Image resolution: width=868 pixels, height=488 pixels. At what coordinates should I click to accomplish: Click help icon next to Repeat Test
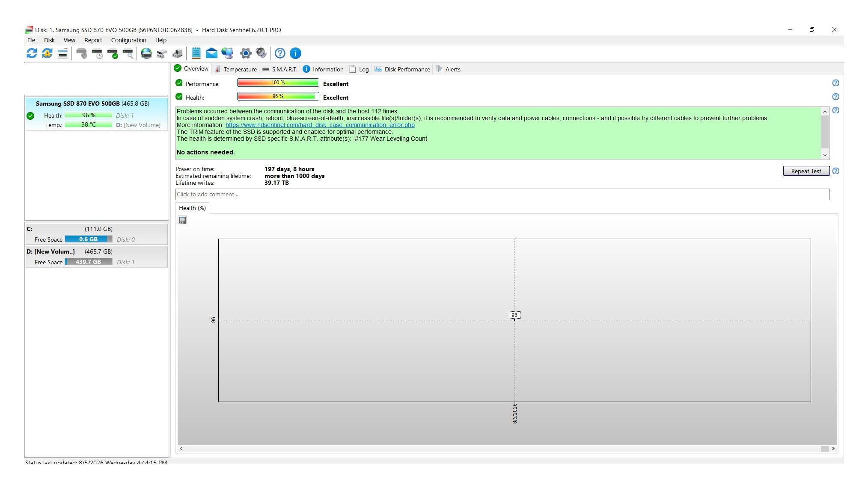(835, 171)
